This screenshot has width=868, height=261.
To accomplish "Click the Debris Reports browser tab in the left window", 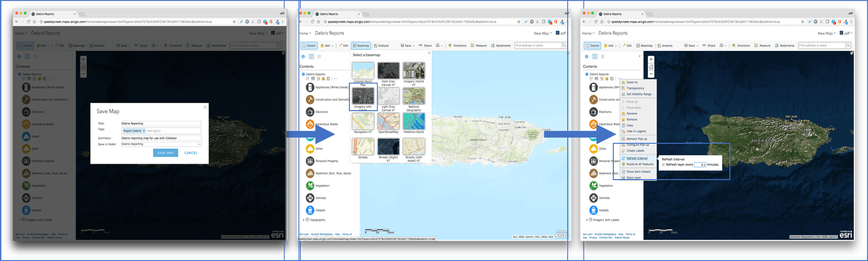I will [x=53, y=14].
